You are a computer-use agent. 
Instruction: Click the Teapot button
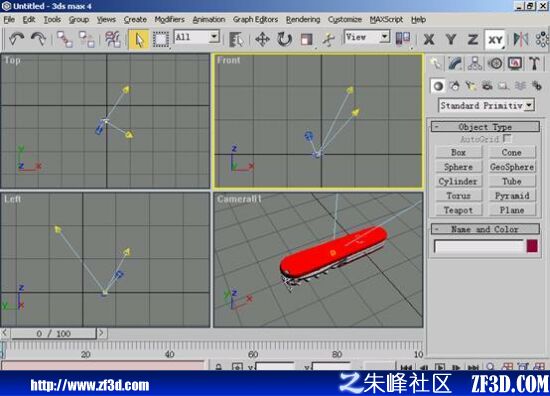pos(458,210)
